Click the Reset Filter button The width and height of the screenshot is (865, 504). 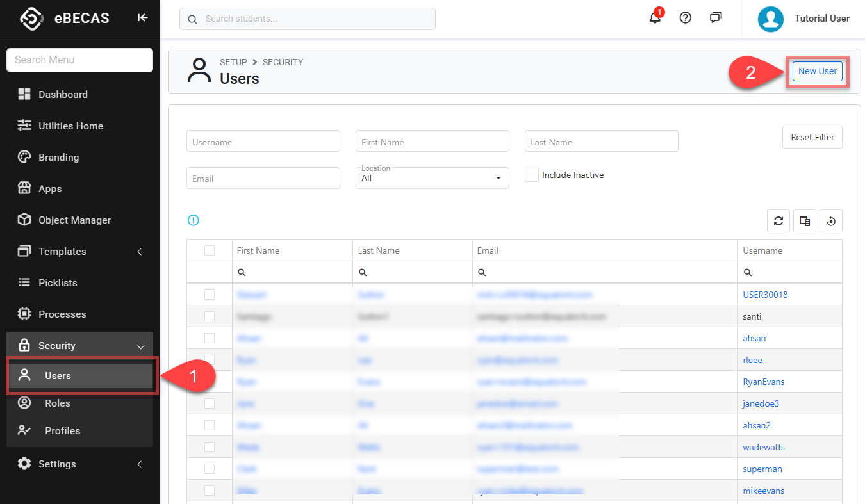pos(812,137)
